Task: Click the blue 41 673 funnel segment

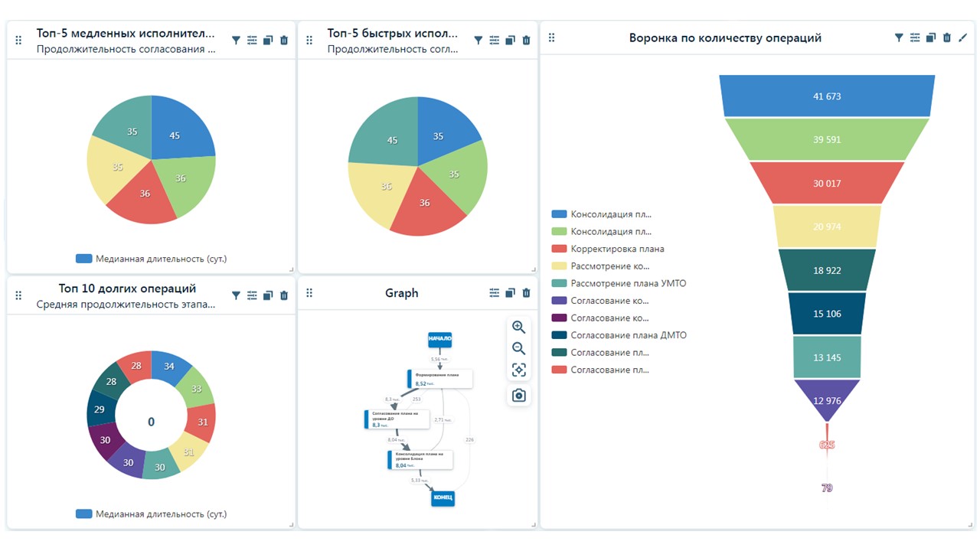Action: [827, 96]
